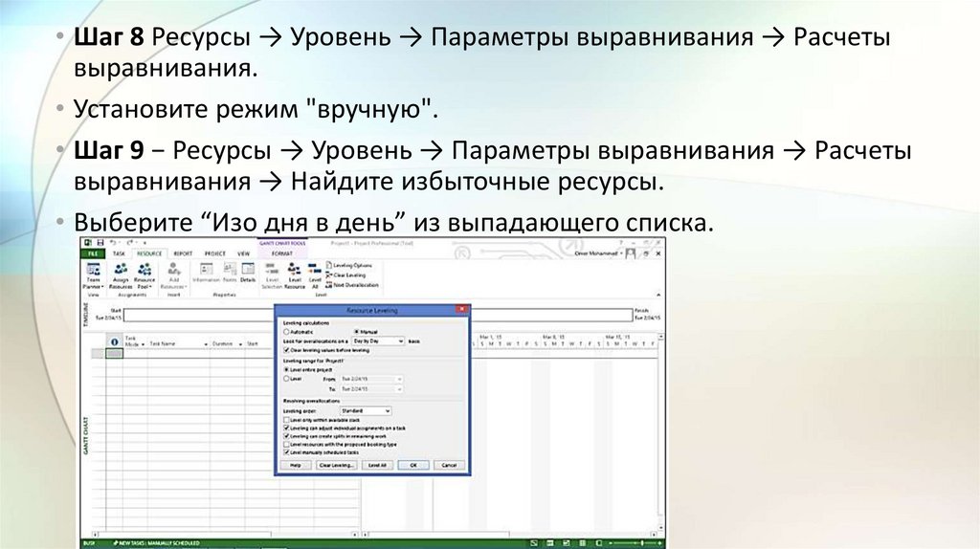Click the Clear Leveling... dialog button

click(x=336, y=465)
